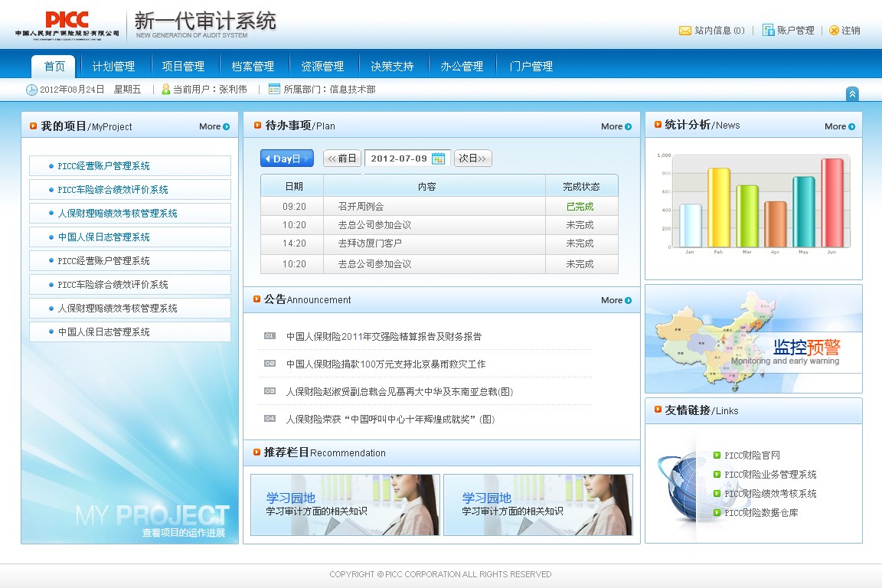Image resolution: width=882 pixels, height=588 pixels.
Task: Click the 已完成 status cell
Action: 580,207
